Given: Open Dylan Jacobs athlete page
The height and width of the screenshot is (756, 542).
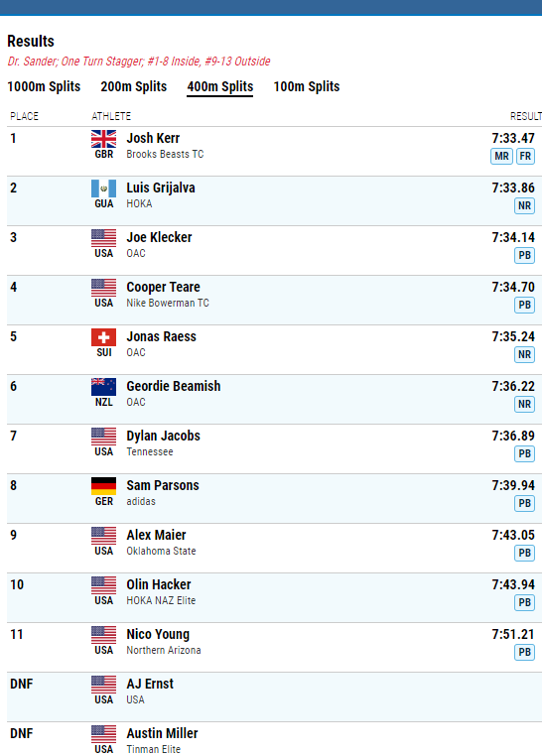Looking at the screenshot, I should tap(163, 436).
